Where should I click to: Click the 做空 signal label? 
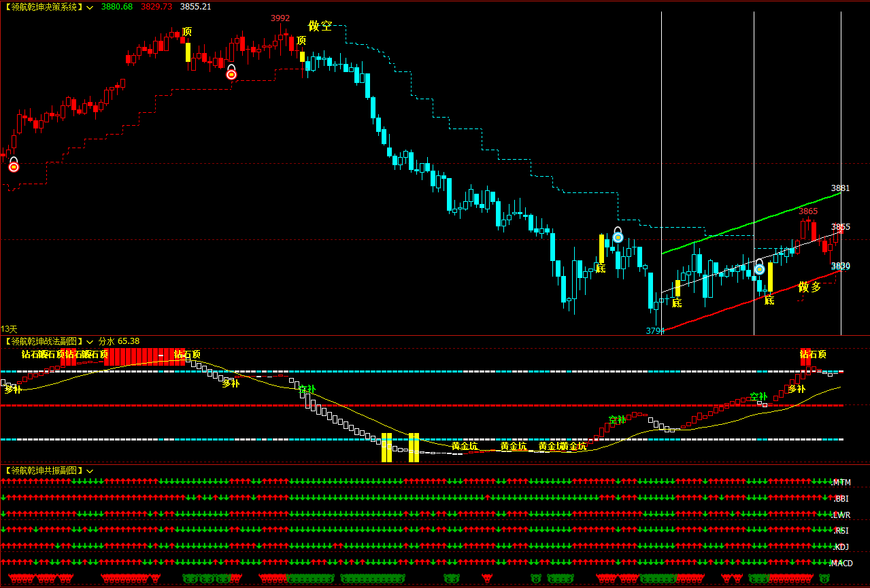(x=320, y=26)
